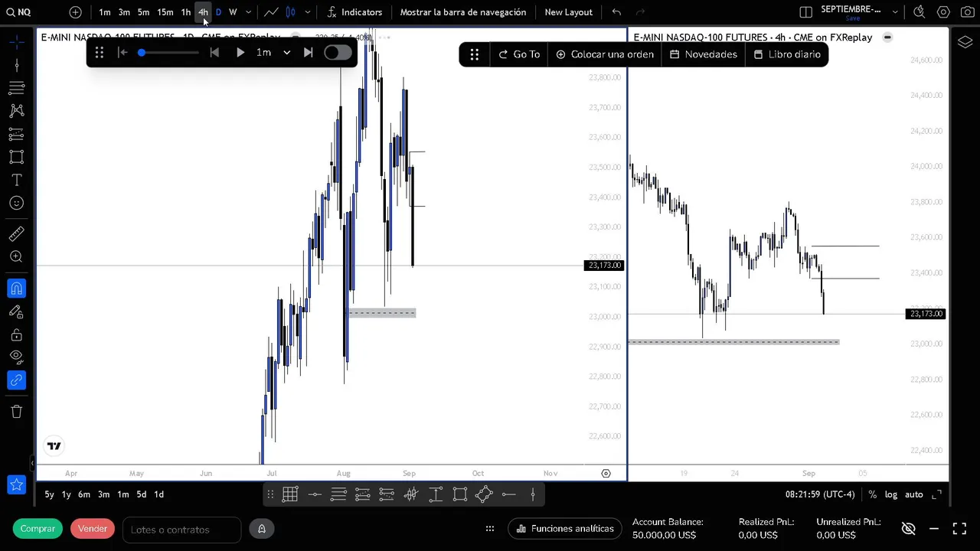Toggle magnet mode in left toolbar
Screen dimensions: 980x551
[16, 289]
